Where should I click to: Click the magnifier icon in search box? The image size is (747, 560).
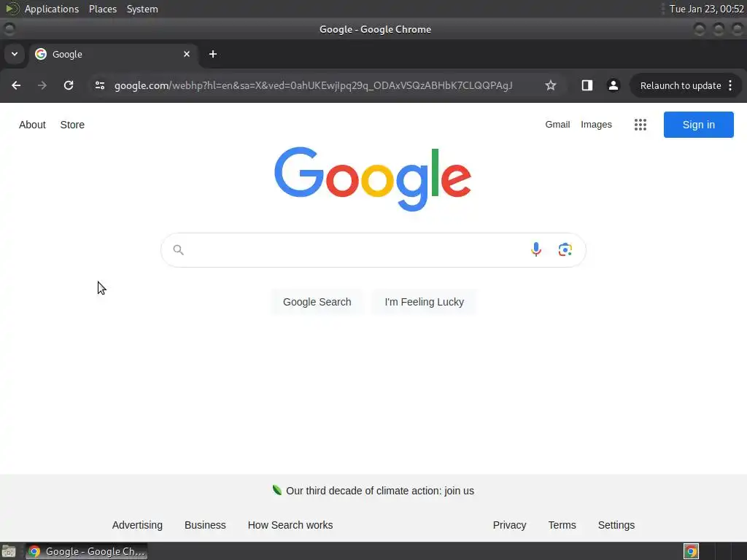tap(178, 249)
